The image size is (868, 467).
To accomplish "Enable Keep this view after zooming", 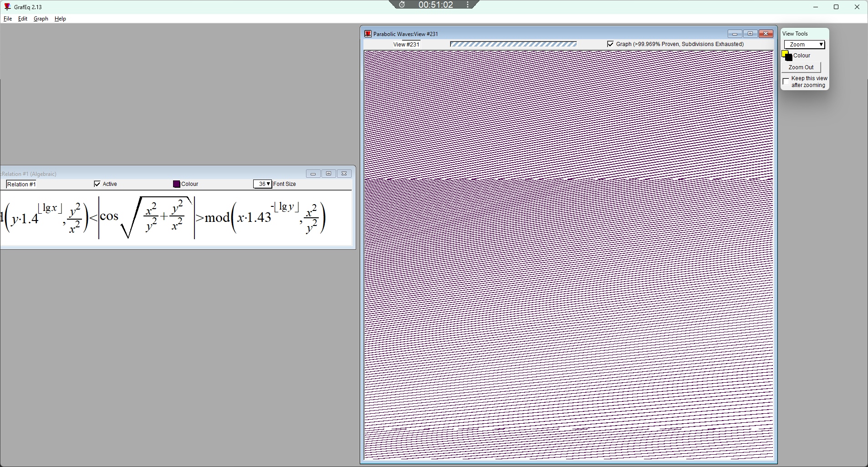I will click(x=786, y=82).
